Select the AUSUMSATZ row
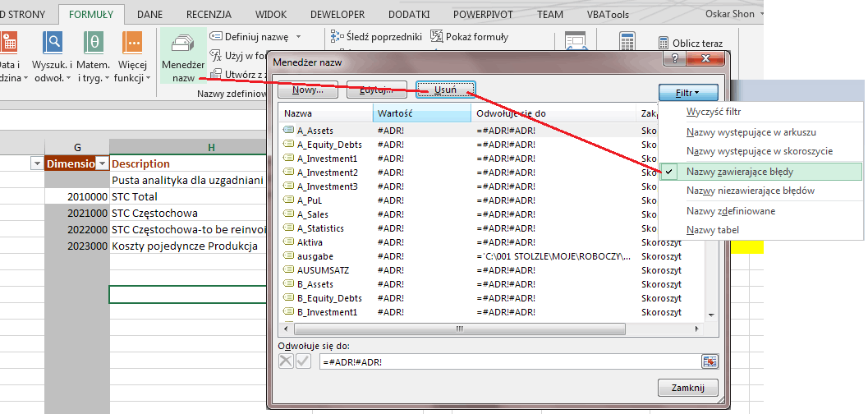Screen dimensions: 868x414 [493, 270]
